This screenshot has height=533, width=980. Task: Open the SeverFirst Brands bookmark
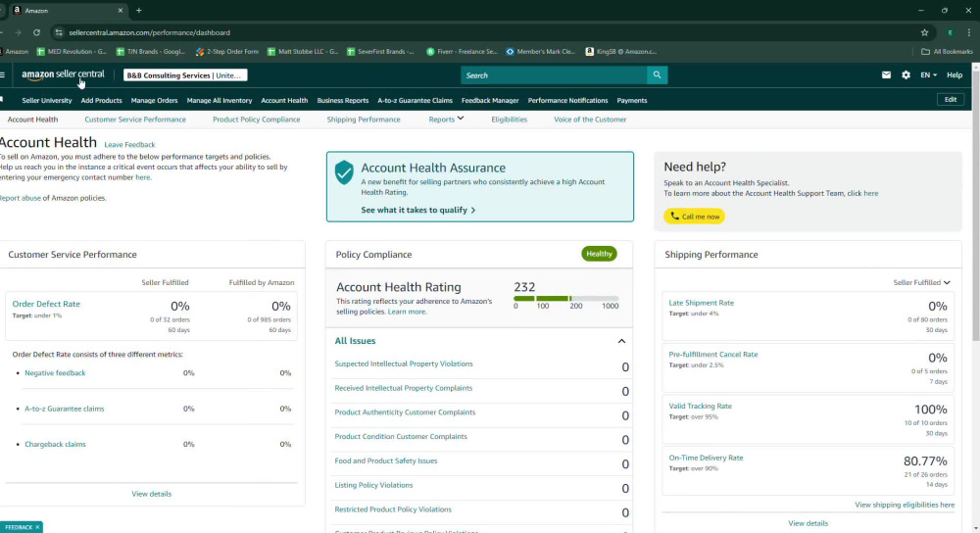click(380, 51)
